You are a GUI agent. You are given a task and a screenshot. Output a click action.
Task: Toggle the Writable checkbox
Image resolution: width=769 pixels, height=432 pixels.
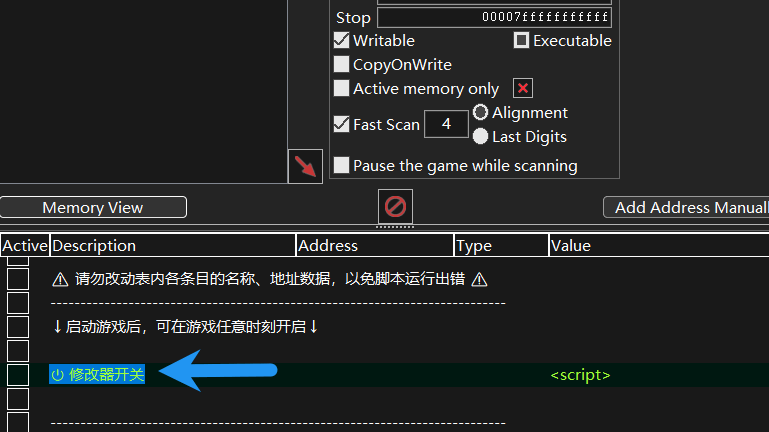[341, 40]
